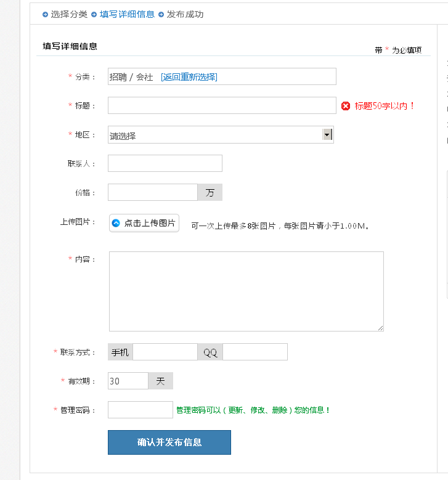The height and width of the screenshot is (480, 448).
Task: Go to the 选择分类 step
Action: 69,14
